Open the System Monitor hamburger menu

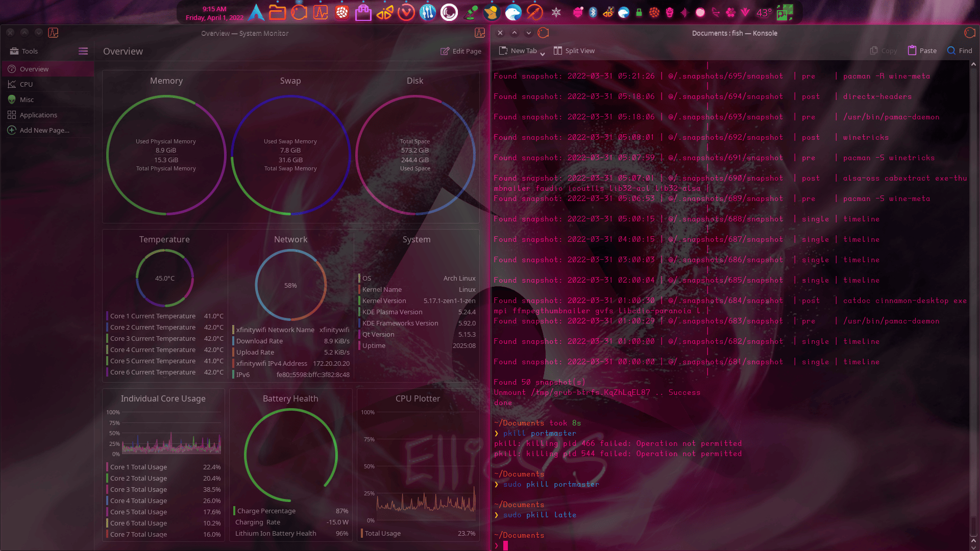tap(83, 51)
